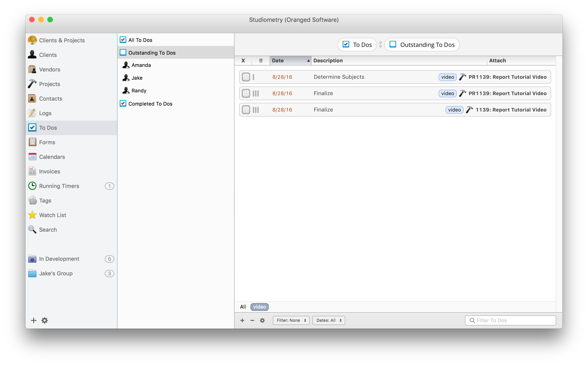Go to Projects with the hammer icon
This screenshot has width=588, height=365.
[32, 84]
